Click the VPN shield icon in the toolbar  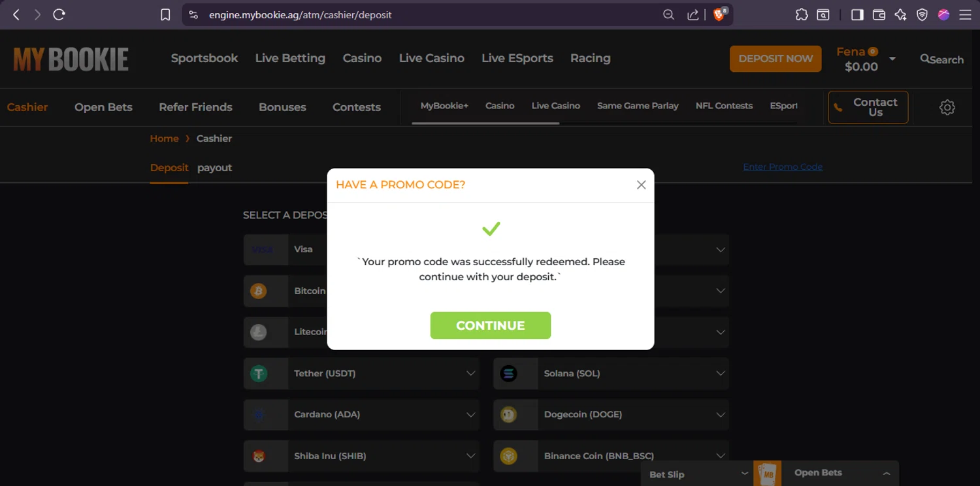[922, 15]
